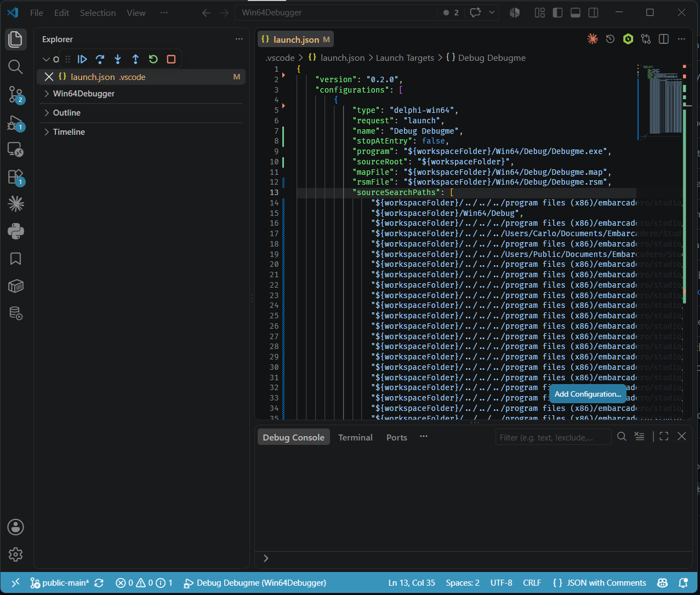The image size is (700, 595).
Task: Close the launch.json open editor entry
Action: (x=49, y=77)
